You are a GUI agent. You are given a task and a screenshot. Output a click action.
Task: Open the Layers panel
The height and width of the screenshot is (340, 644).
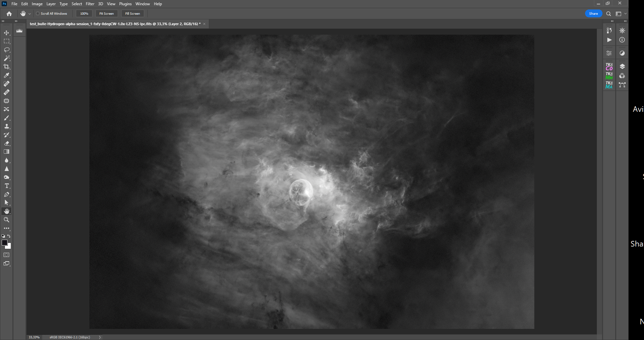pos(622,66)
